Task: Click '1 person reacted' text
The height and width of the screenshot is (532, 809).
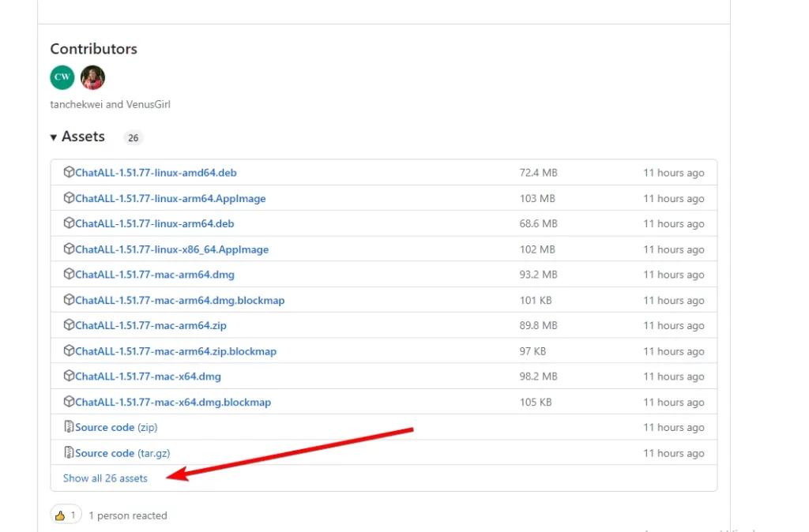Action: (x=128, y=515)
